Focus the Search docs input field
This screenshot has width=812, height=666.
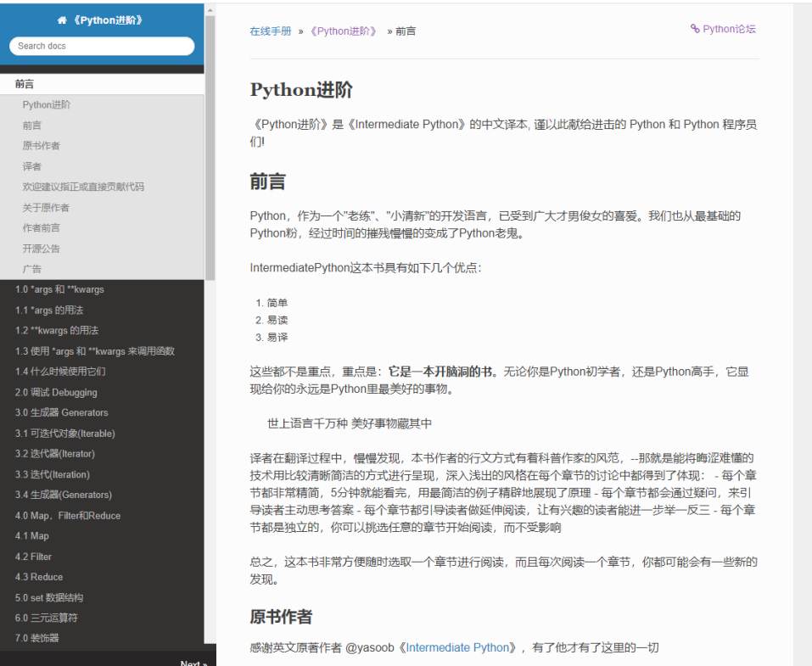(x=102, y=46)
